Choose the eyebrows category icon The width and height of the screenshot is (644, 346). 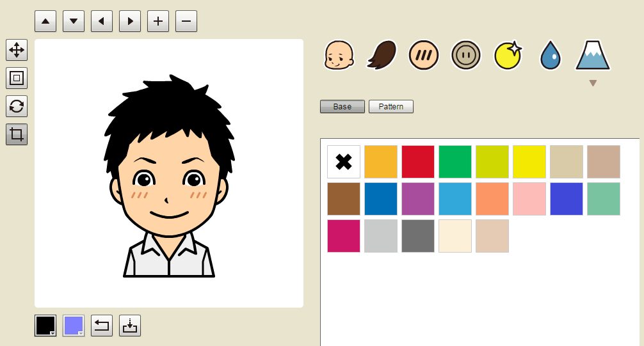click(423, 56)
